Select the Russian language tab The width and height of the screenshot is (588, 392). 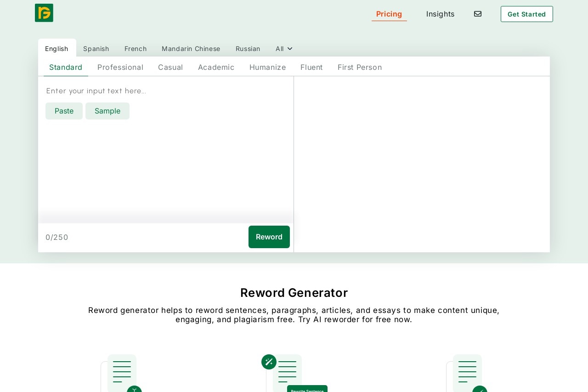tap(248, 48)
